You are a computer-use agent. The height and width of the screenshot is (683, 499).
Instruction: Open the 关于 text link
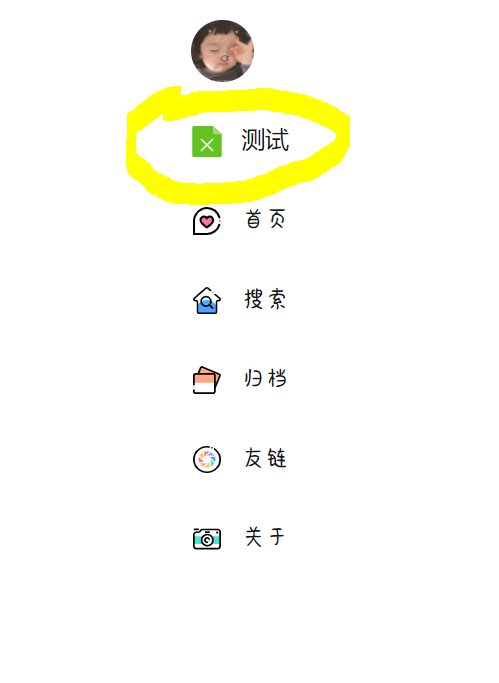[265, 537]
